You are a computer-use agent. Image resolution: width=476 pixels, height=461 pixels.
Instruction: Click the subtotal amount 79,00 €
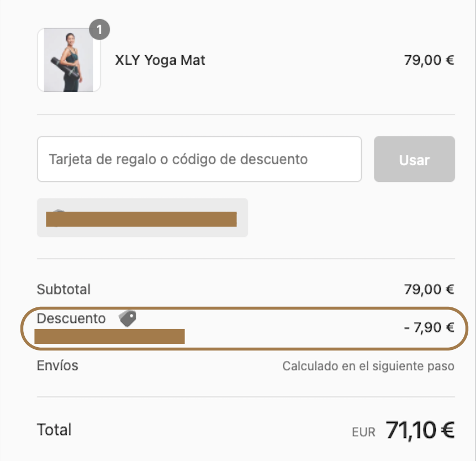tap(429, 289)
